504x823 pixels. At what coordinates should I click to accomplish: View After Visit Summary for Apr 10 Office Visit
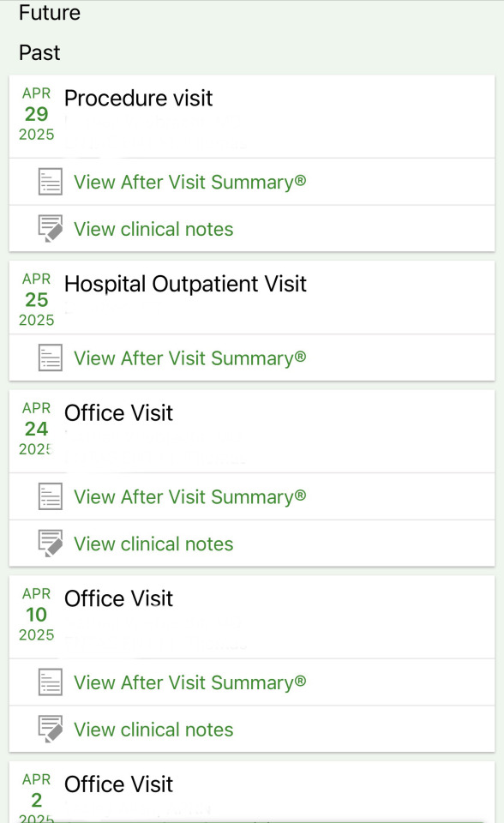click(189, 683)
